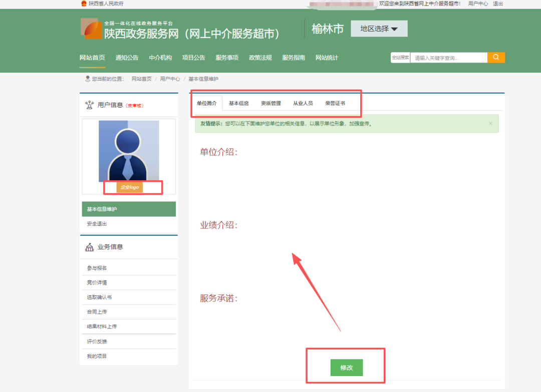The image size is (541, 392).
Task: Click the 企业logo upload button
Action: (x=130, y=187)
